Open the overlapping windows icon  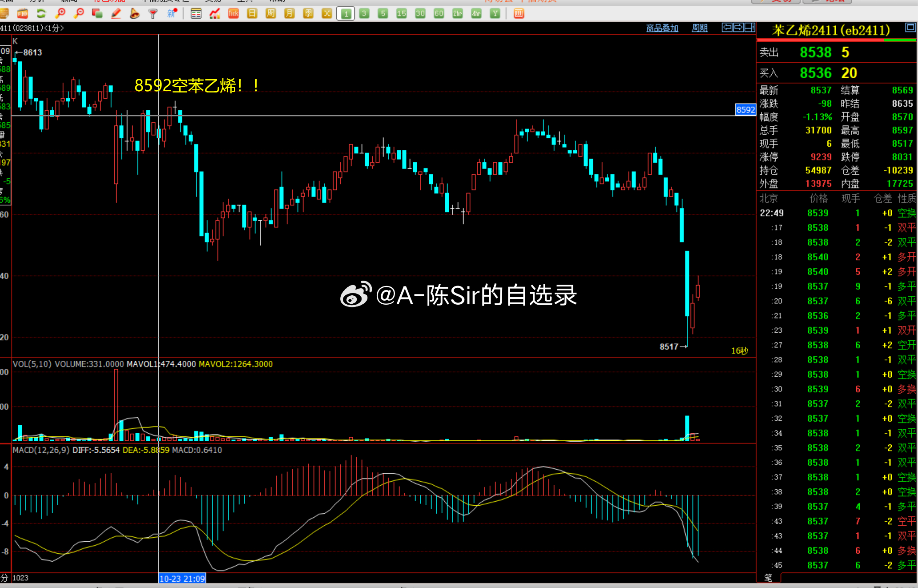(x=97, y=13)
